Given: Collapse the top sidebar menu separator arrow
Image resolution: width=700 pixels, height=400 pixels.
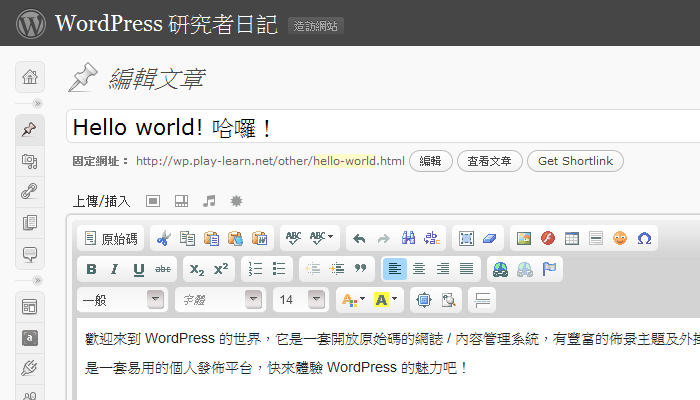Looking at the screenshot, I should [x=38, y=104].
